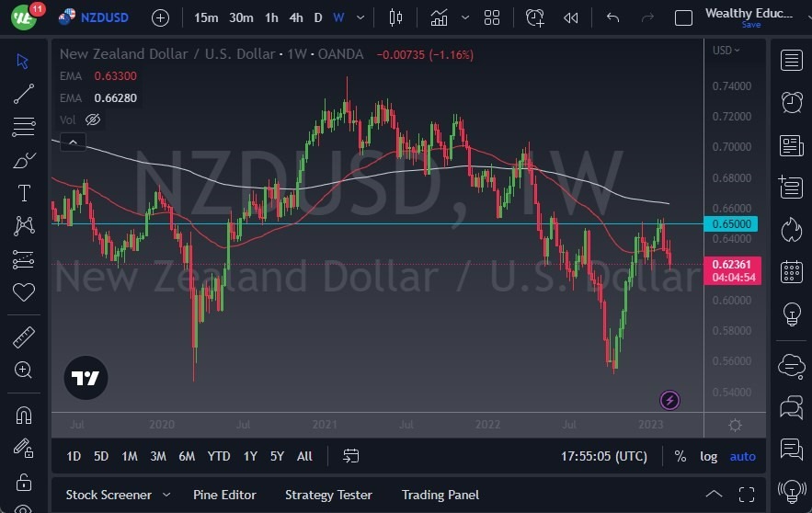
Task: Switch to 15m timeframe
Action: click(206, 18)
